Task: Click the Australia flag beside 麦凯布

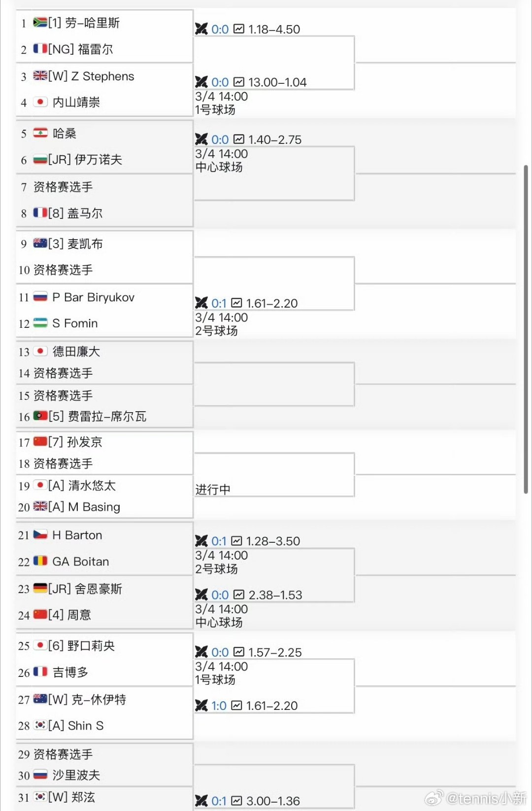Action: pos(39,244)
